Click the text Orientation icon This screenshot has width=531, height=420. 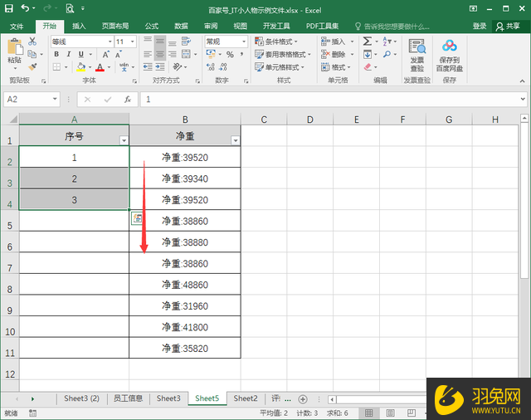[177, 66]
